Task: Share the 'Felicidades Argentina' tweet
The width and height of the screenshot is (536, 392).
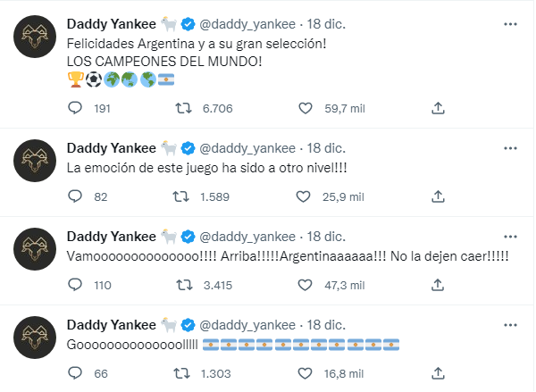Action: (438, 109)
